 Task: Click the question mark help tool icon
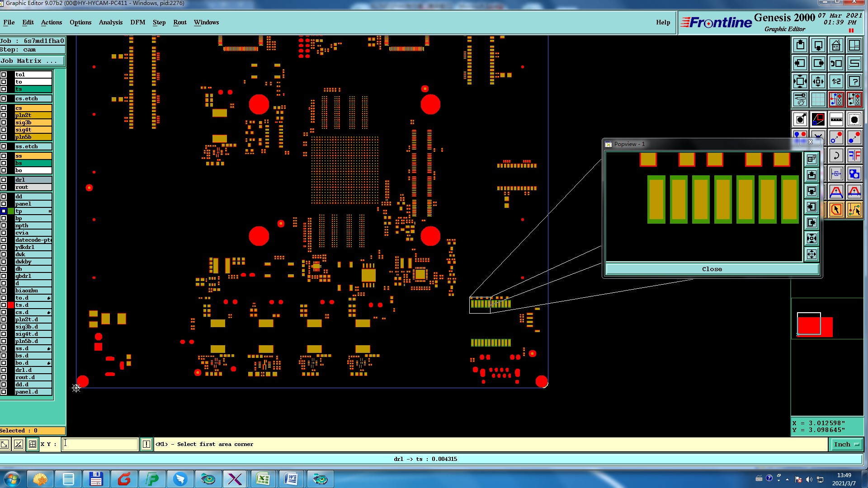tap(854, 81)
